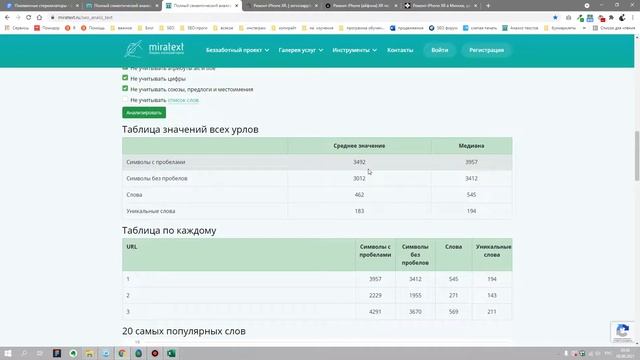
Task: Click 1955 in URL row 2
Action: 415,295
